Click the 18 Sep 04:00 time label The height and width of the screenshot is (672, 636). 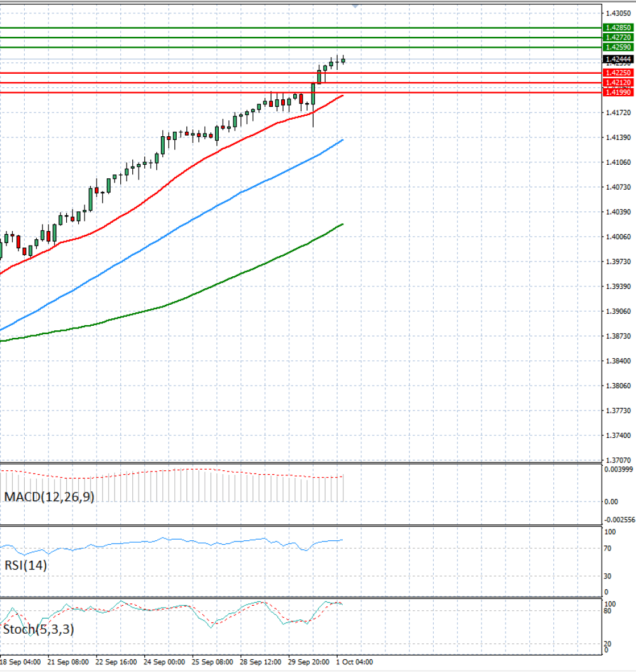20,662
